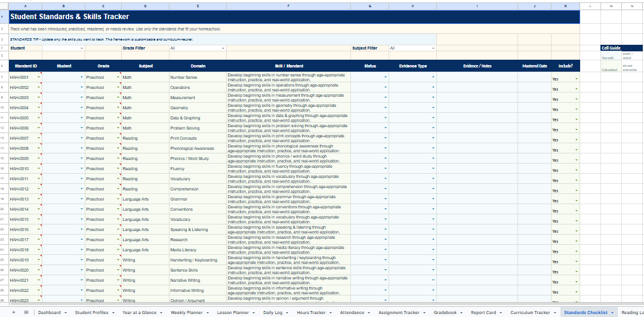Open the Grade Filter dropdown showing All
This screenshot has width=644, height=317.
[x=223, y=48]
